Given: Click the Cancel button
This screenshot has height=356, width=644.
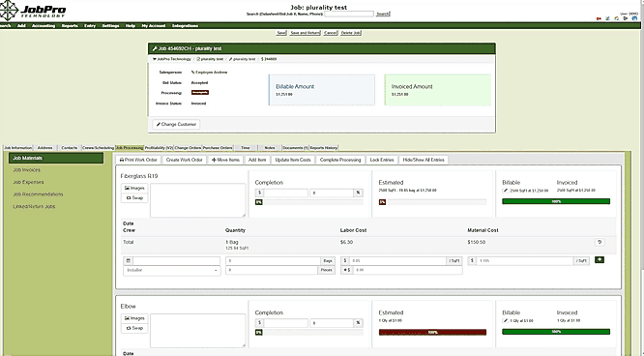Looking at the screenshot, I should click(x=330, y=33).
